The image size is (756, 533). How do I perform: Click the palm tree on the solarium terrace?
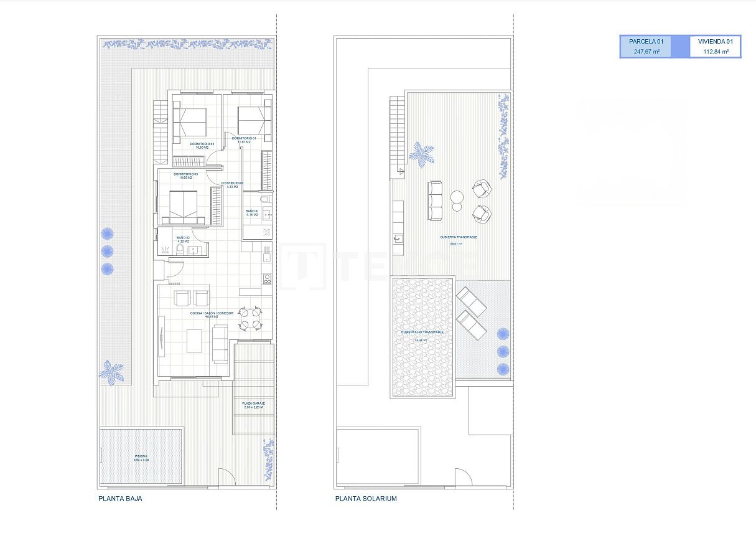tap(421, 154)
